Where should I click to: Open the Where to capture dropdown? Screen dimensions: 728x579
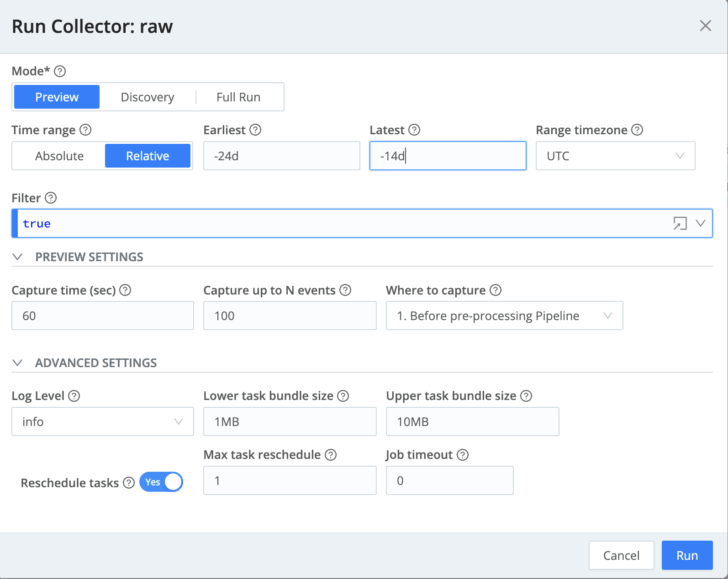(504, 316)
